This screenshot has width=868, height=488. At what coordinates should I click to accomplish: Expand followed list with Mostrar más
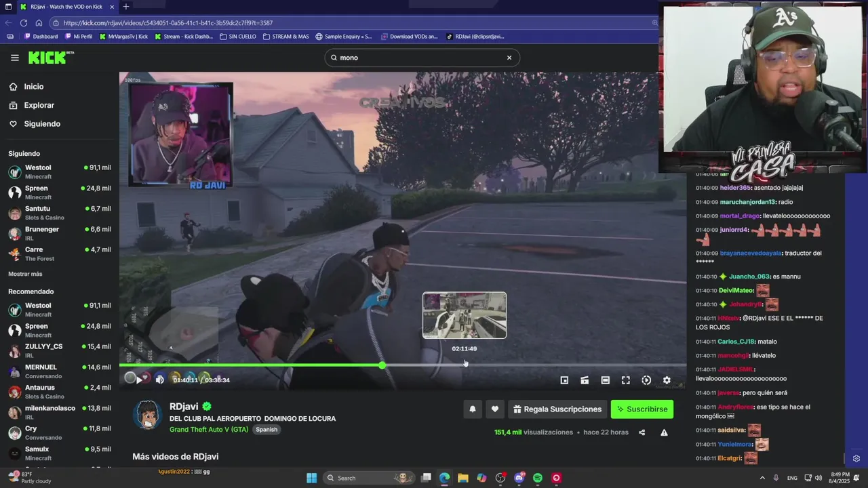(x=25, y=274)
